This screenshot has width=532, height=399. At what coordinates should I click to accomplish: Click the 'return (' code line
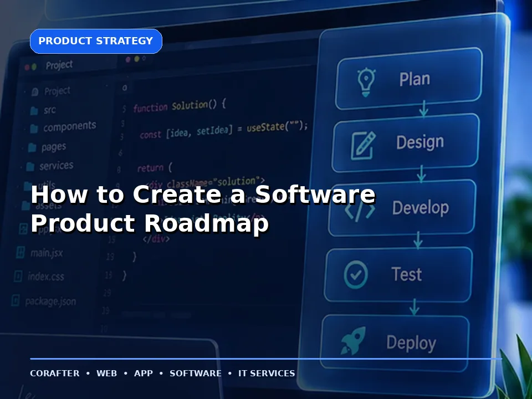[155, 167]
